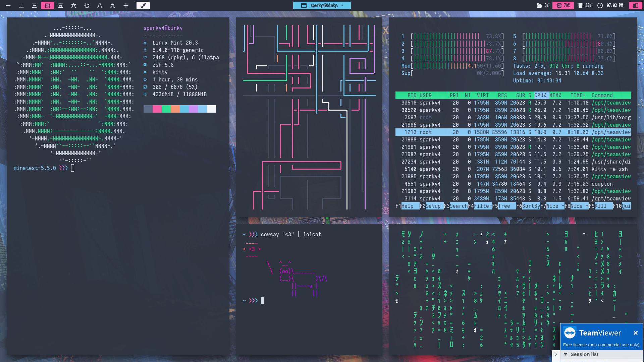
Task: Expand the TeamViewer side panel chevron
Action: 556,354
